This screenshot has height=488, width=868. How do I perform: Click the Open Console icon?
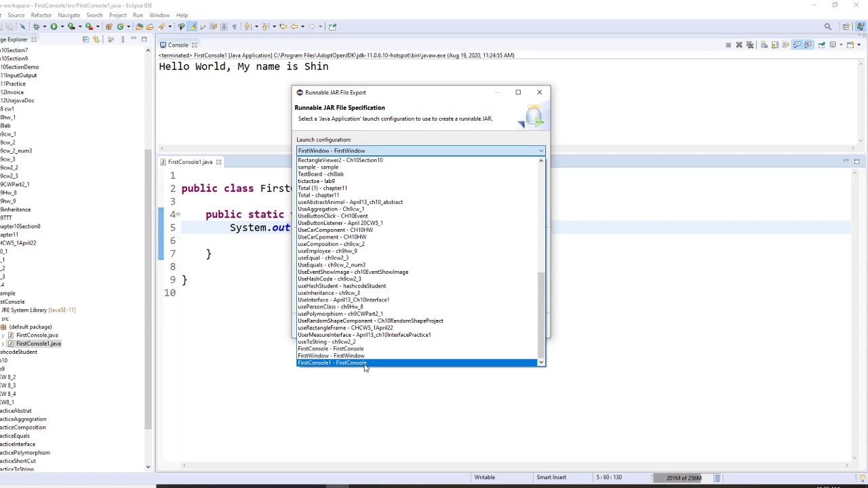point(850,45)
